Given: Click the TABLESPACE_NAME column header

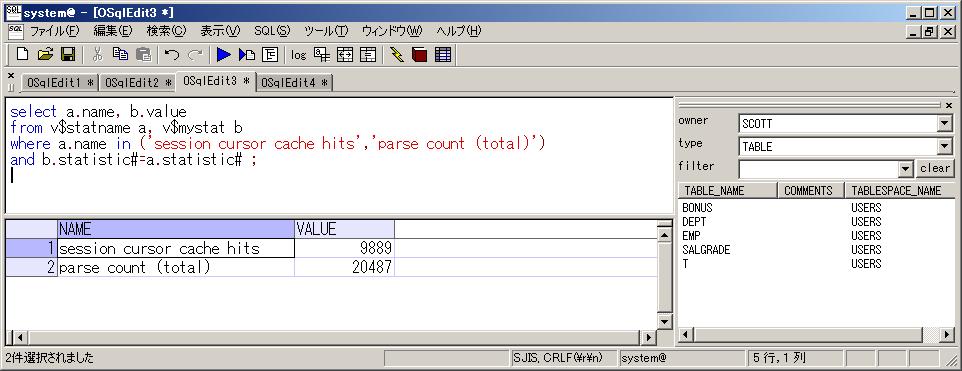Looking at the screenshot, I should point(899,190).
